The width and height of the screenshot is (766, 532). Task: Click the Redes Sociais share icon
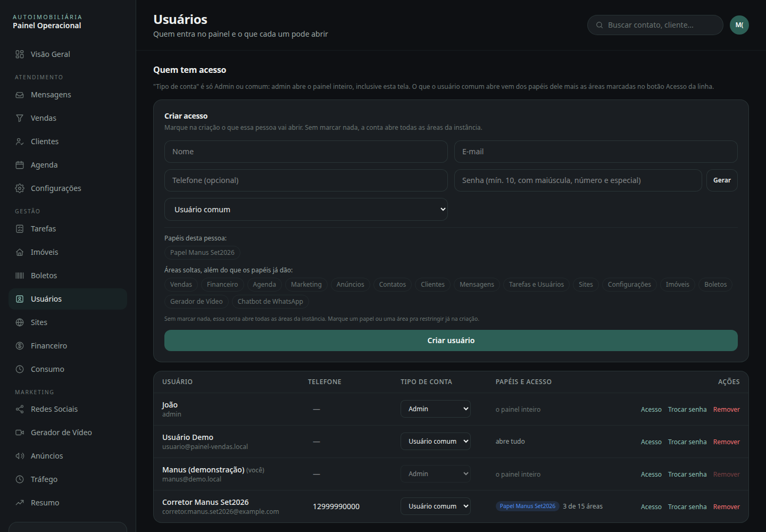point(20,409)
